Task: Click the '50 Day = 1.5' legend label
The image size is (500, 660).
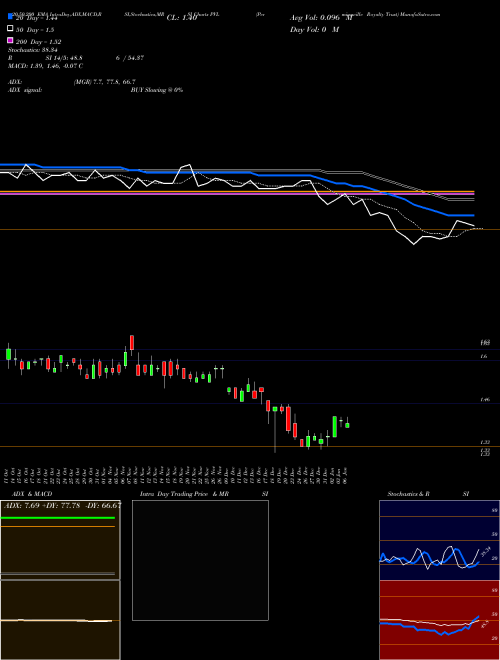Action: [35, 29]
